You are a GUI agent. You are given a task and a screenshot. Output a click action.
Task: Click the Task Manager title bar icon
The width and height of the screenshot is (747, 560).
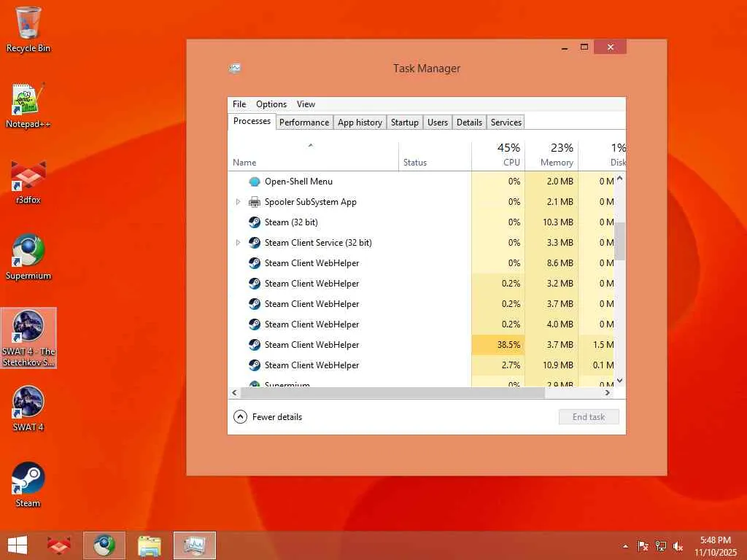pyautogui.click(x=234, y=68)
